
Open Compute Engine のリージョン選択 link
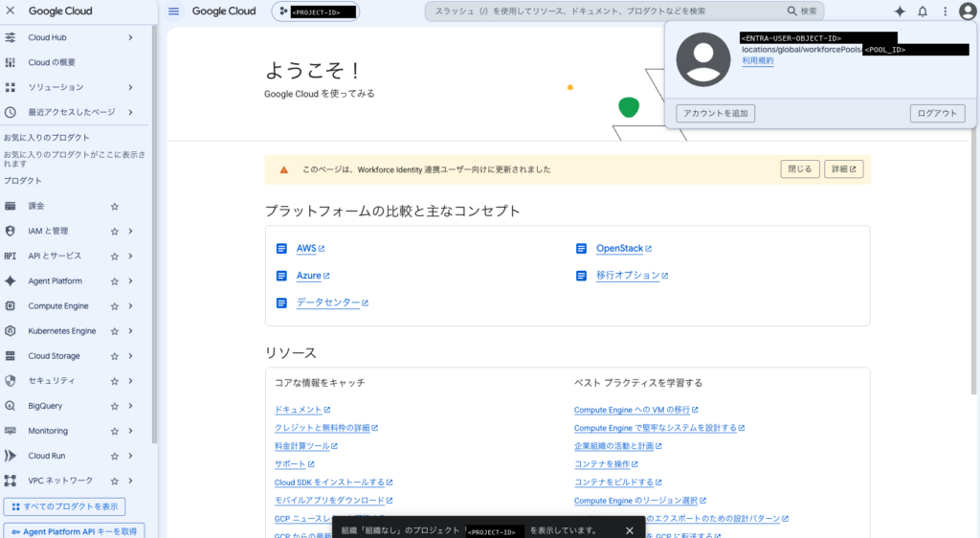click(x=640, y=501)
